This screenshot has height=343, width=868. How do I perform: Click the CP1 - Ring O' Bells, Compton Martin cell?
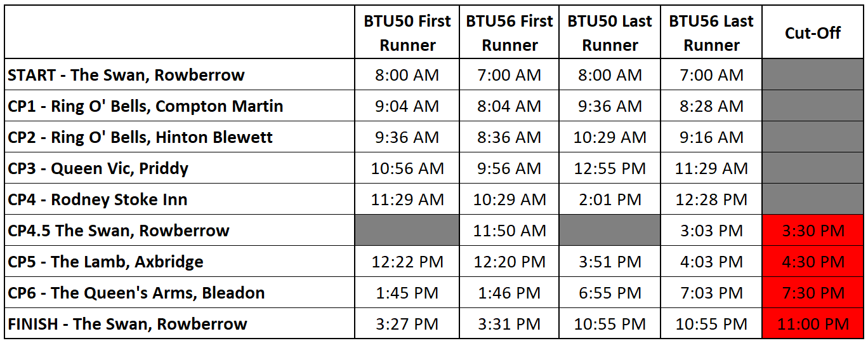[x=145, y=106]
